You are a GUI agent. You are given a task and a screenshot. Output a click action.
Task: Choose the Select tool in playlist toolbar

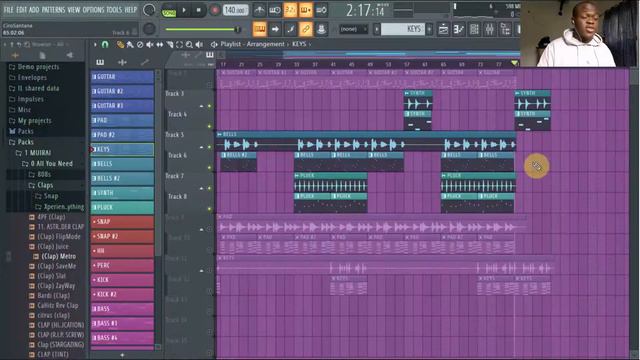click(x=179, y=44)
